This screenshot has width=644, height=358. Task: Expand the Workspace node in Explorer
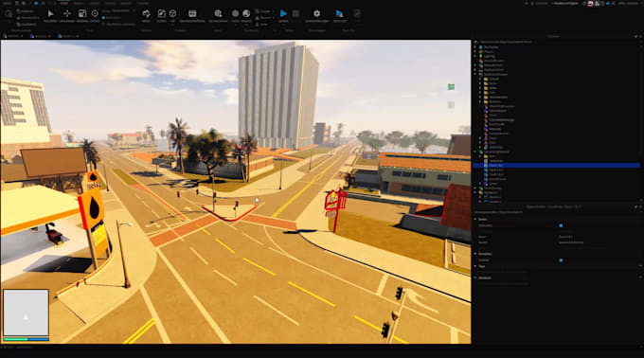pos(475,47)
